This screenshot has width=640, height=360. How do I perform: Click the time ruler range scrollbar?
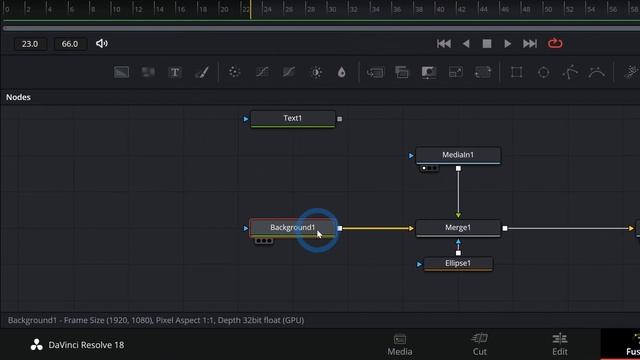(x=321, y=28)
